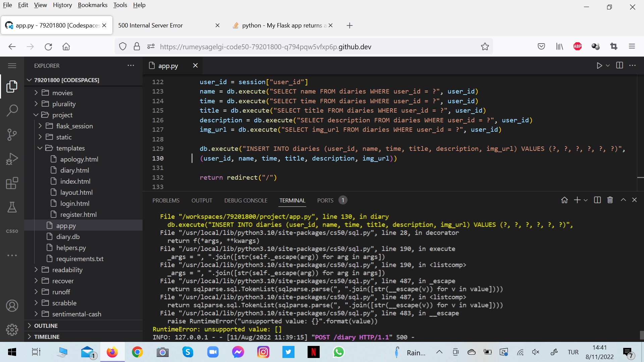
Task: Collapse the templates folder
Action: pyautogui.click(x=40, y=148)
